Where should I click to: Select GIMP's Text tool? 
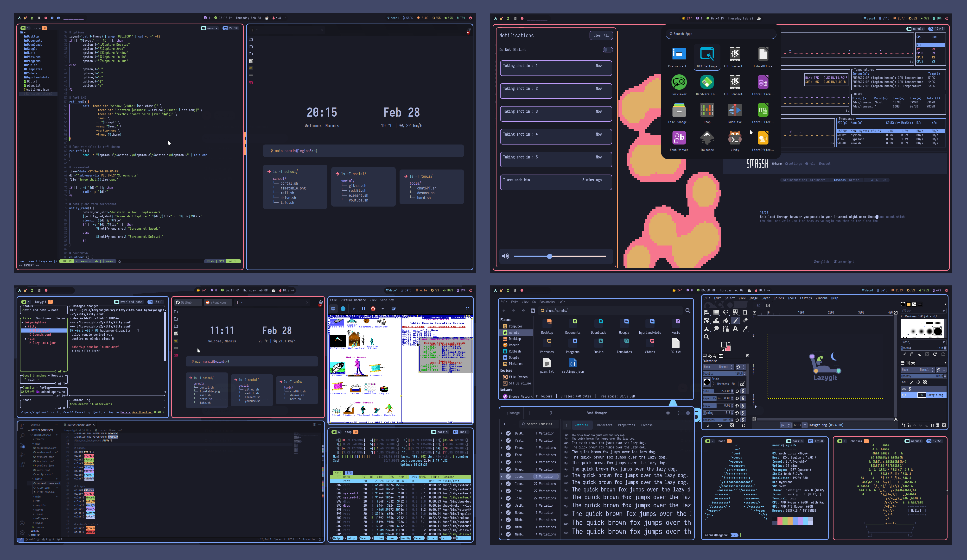tap(735, 329)
